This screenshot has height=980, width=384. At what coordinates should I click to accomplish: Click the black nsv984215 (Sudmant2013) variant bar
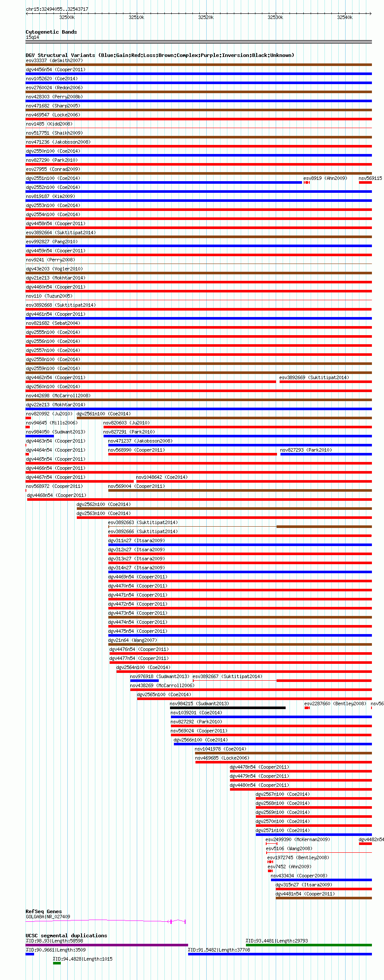tap(228, 708)
